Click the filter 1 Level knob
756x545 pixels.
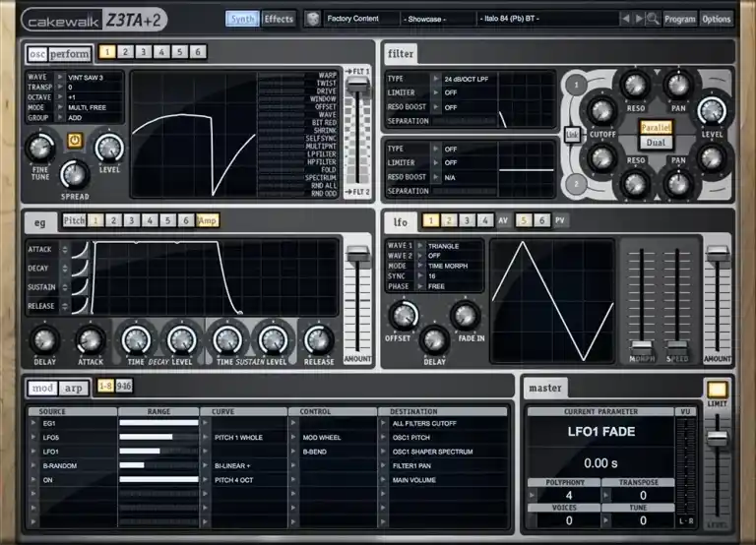click(x=712, y=110)
